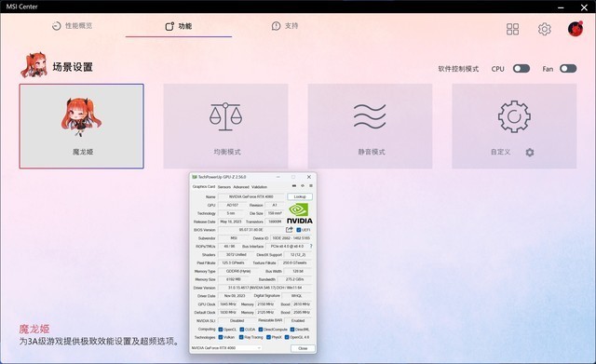Screen dimensions: 596x364
Task: Click the BIOS export share icon
Action: coord(290,230)
